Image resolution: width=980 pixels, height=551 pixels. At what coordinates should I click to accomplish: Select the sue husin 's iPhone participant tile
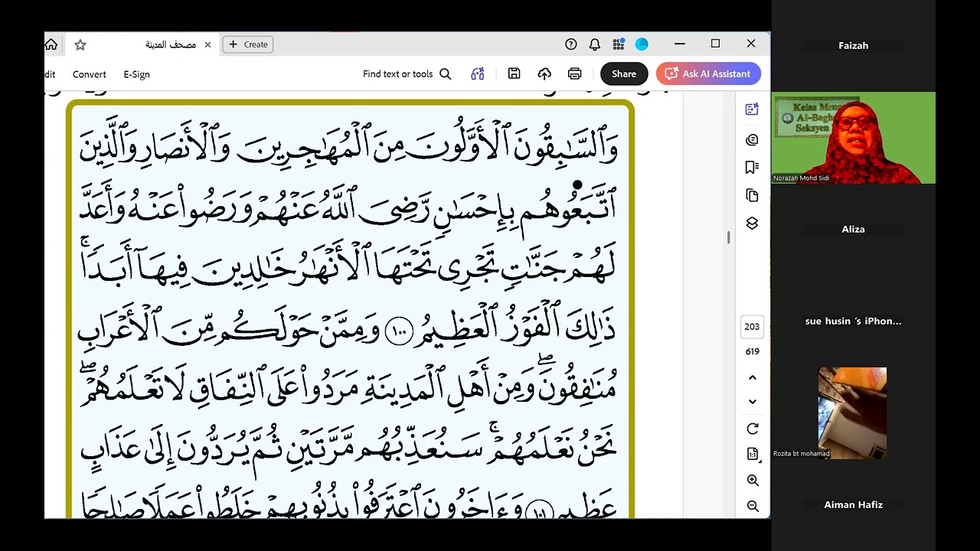[x=853, y=321]
